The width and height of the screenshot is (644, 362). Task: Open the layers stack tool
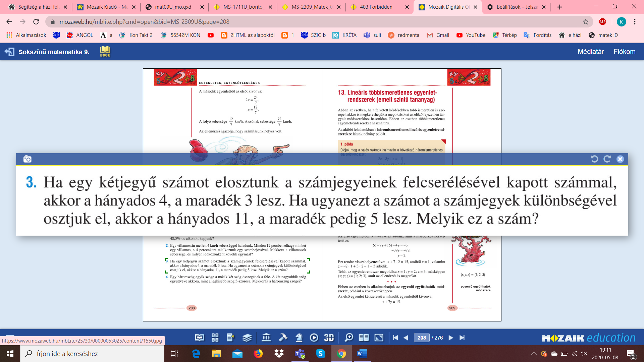(247, 338)
